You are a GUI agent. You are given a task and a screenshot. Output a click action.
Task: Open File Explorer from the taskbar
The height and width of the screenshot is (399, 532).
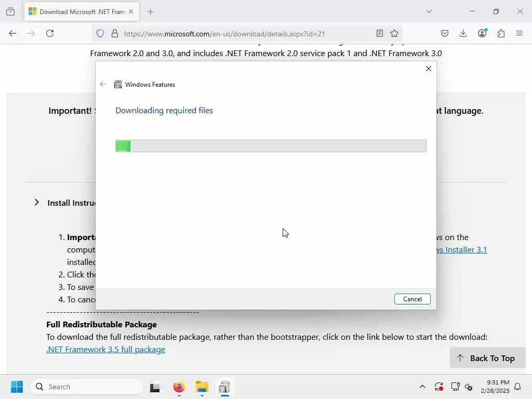(x=202, y=387)
